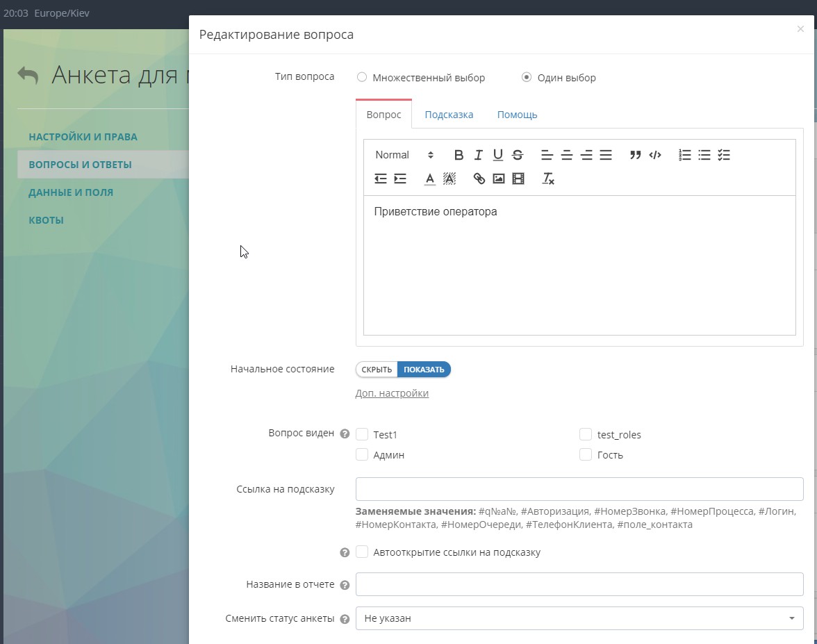
Task: Expand Доп. настройки section
Action: pos(392,393)
